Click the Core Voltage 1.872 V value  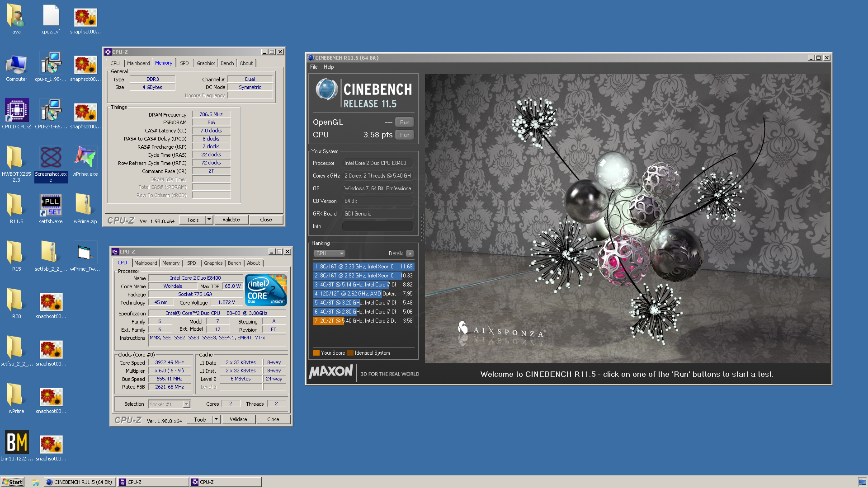[226, 303]
